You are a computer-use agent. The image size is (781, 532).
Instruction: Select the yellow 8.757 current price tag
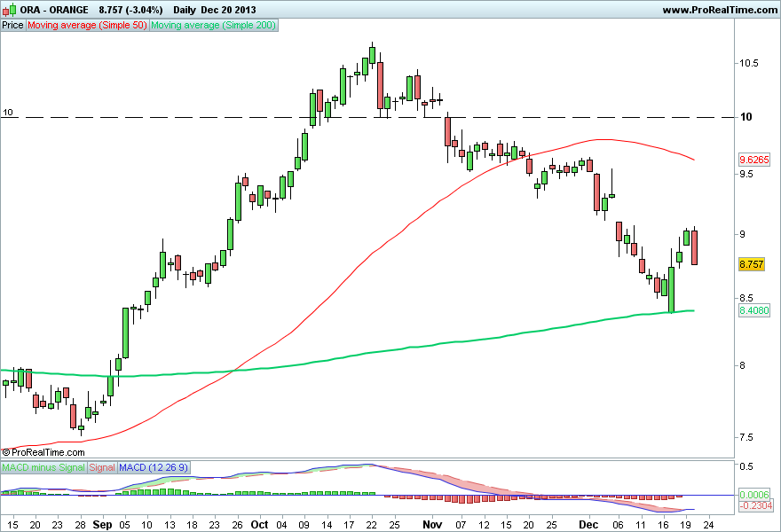(x=751, y=264)
